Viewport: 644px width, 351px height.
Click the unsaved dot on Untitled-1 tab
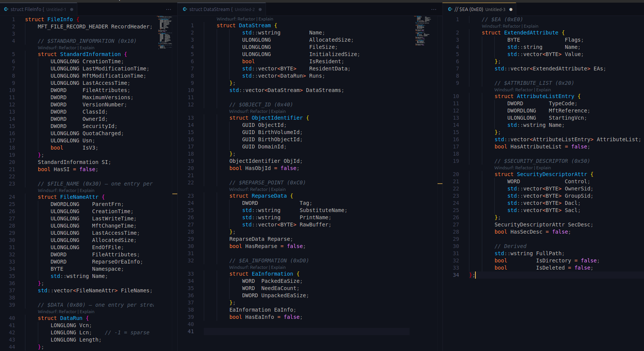coord(72,9)
